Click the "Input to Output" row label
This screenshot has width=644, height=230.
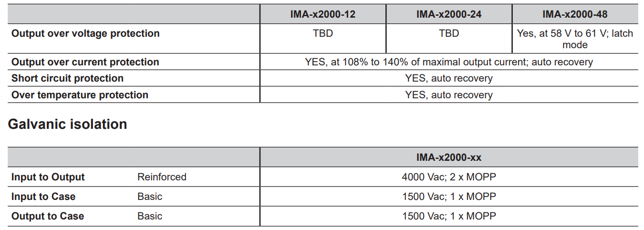[48, 177]
